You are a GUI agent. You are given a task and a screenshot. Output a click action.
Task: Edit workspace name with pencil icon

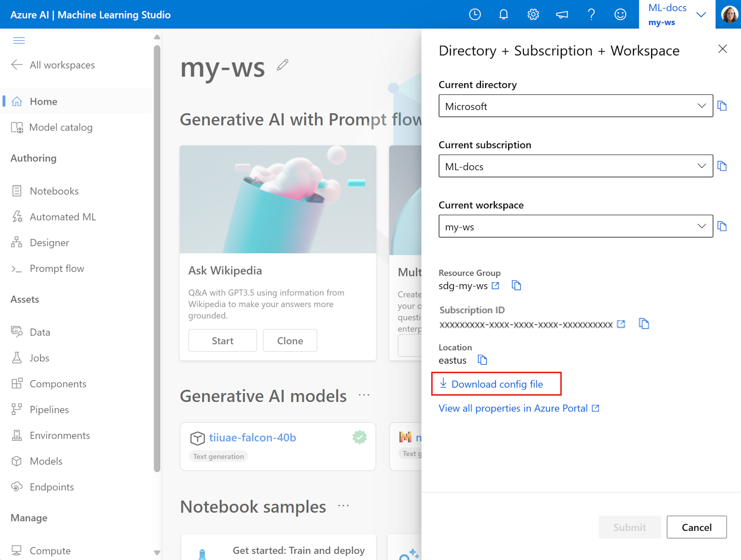pos(283,65)
